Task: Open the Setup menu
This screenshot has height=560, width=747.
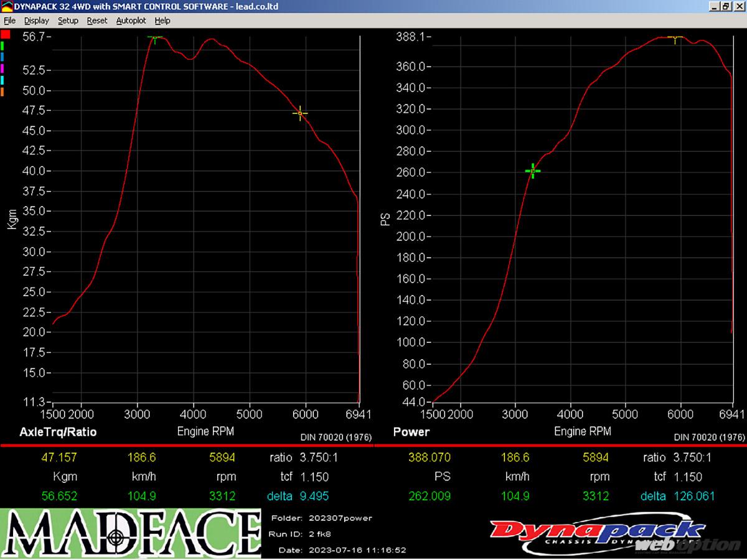Action: click(68, 21)
